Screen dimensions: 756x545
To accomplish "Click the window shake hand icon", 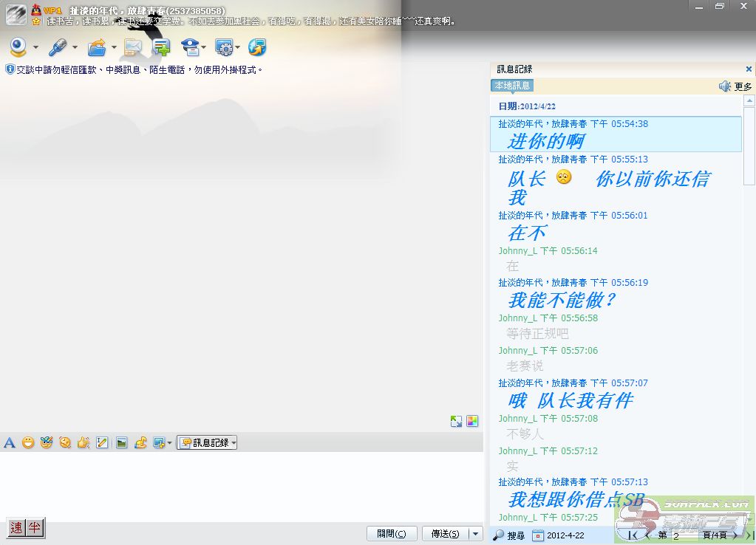I will (x=84, y=443).
